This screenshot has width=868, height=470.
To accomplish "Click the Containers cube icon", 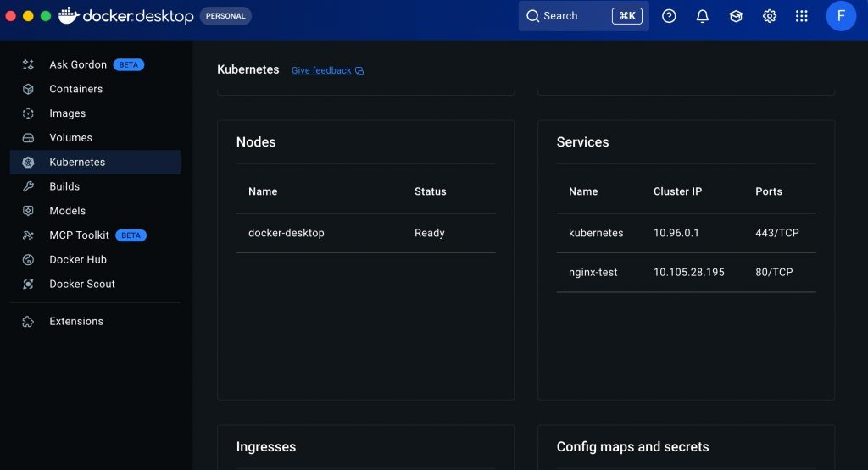I will (x=28, y=89).
